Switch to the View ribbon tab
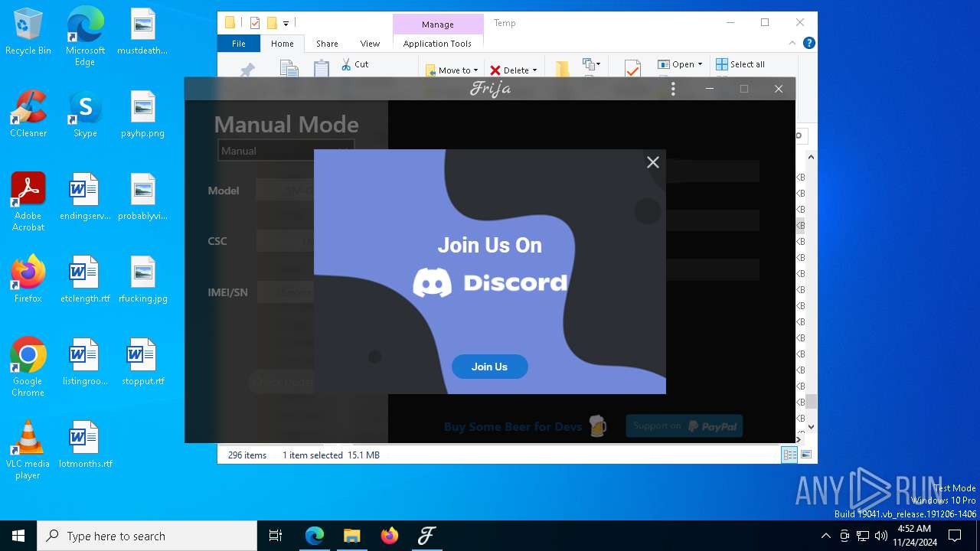This screenshot has height=551, width=980. (x=370, y=44)
